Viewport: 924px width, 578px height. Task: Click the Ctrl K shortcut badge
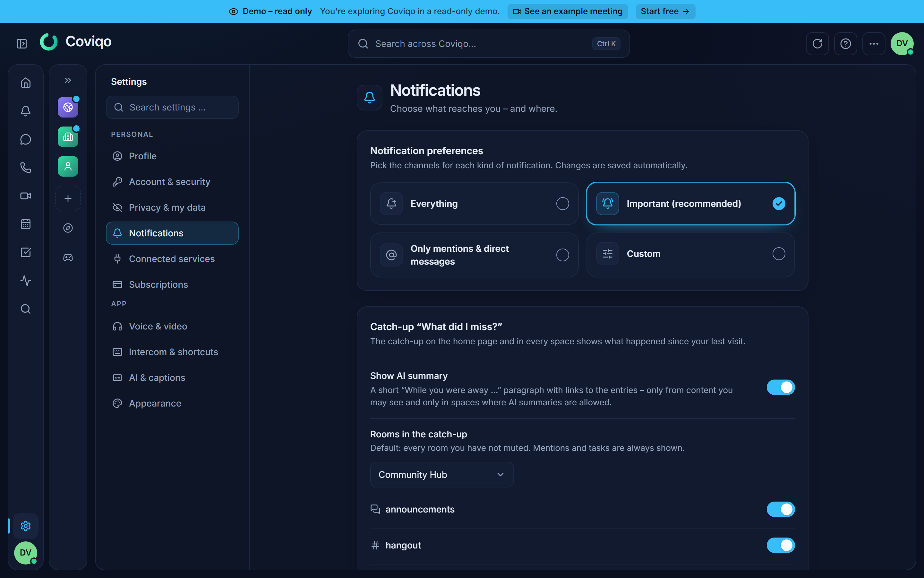pyautogui.click(x=606, y=44)
